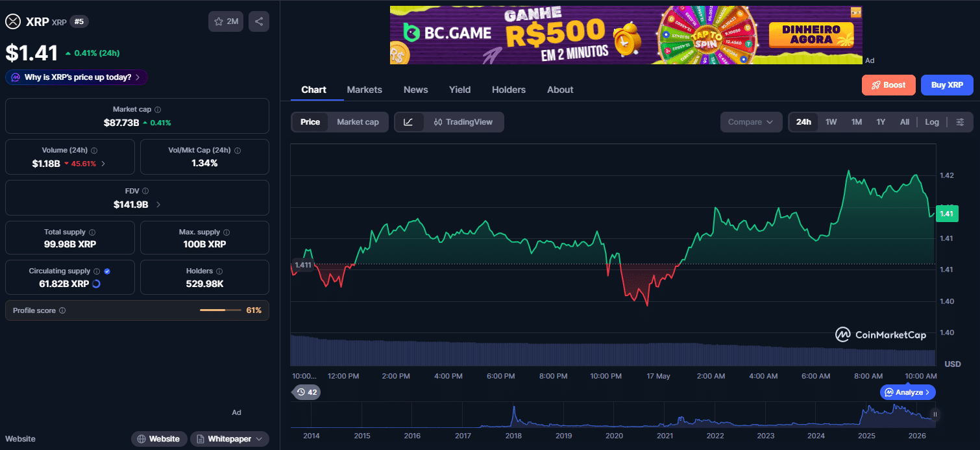Open Circulating supply info icon

click(97, 271)
